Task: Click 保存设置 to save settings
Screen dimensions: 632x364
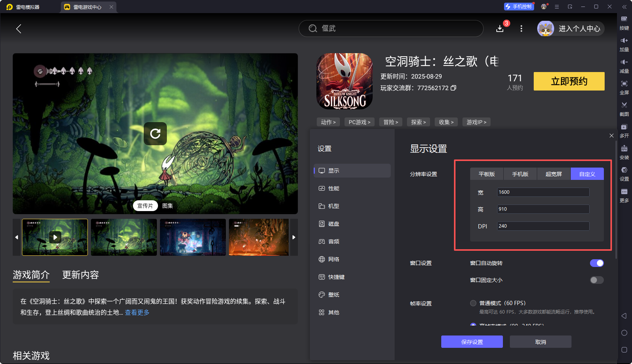Action: (472, 342)
